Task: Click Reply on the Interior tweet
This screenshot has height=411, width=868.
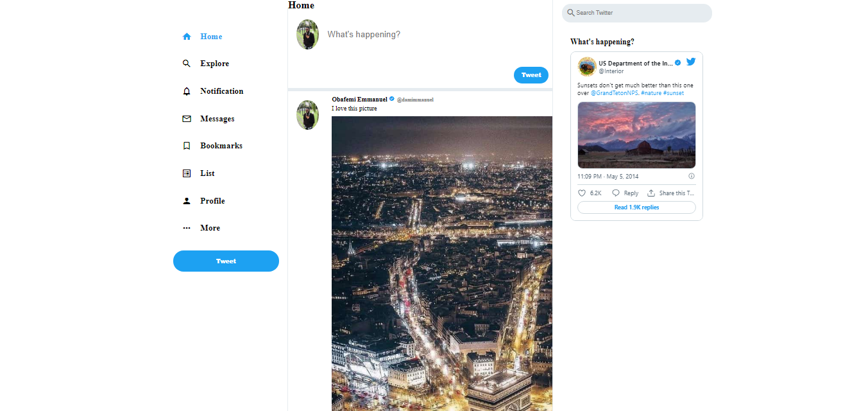Action: coord(625,193)
